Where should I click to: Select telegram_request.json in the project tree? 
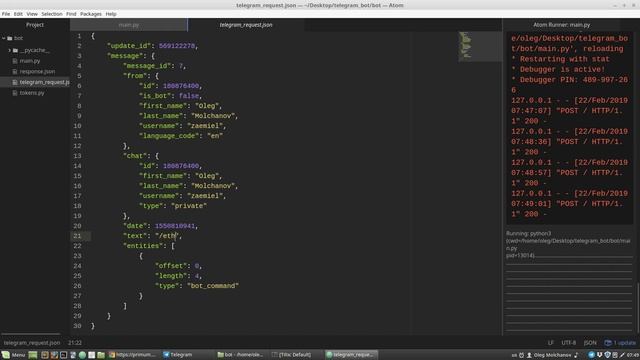(x=44, y=82)
